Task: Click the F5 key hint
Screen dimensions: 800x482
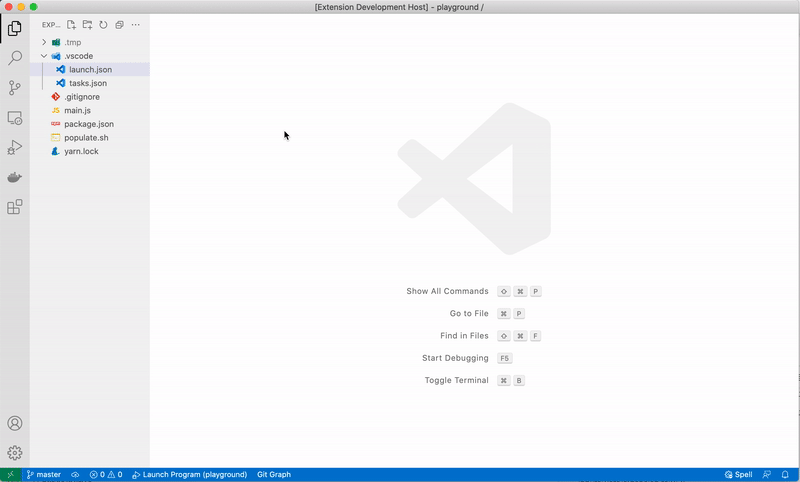Action: point(505,358)
